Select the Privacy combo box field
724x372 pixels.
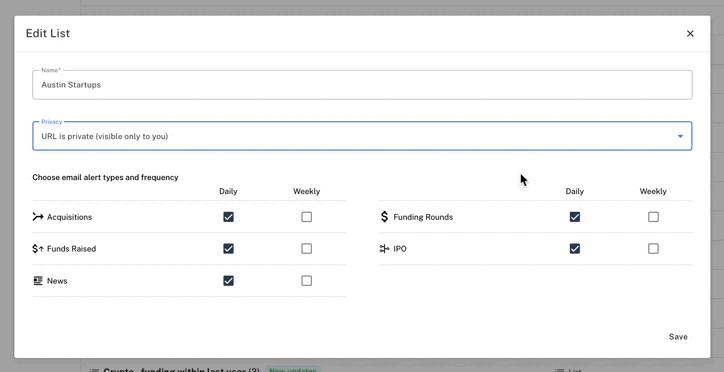[362, 136]
